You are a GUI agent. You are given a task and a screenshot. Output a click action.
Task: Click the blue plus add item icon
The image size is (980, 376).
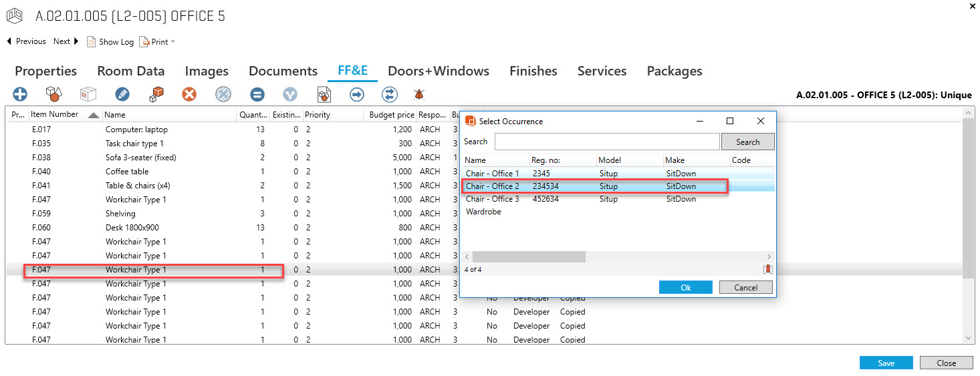20,94
